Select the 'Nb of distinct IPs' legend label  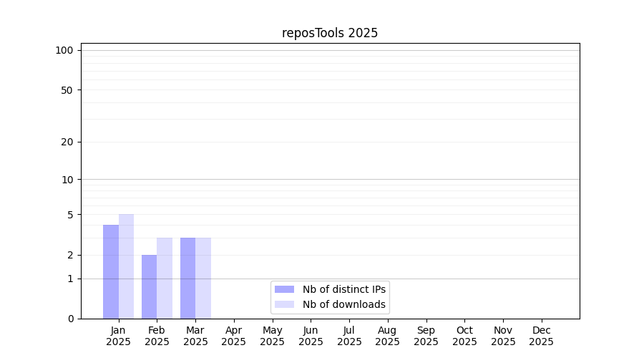click(x=343, y=289)
